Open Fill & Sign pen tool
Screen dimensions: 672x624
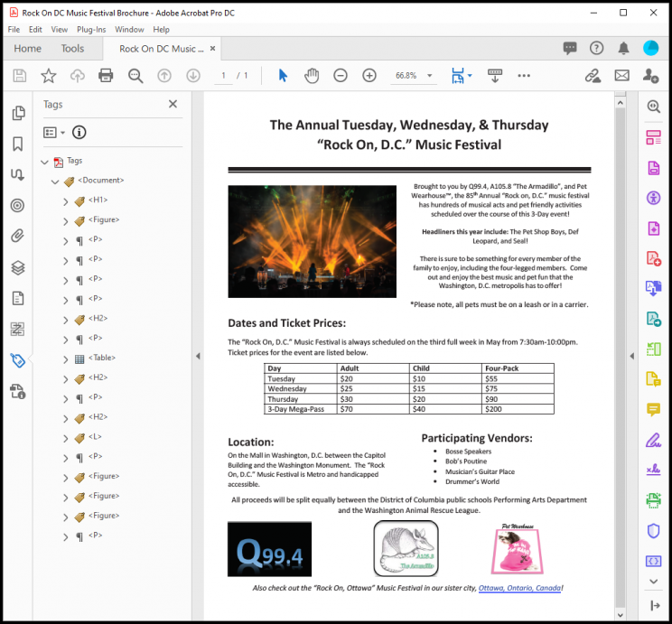point(653,440)
